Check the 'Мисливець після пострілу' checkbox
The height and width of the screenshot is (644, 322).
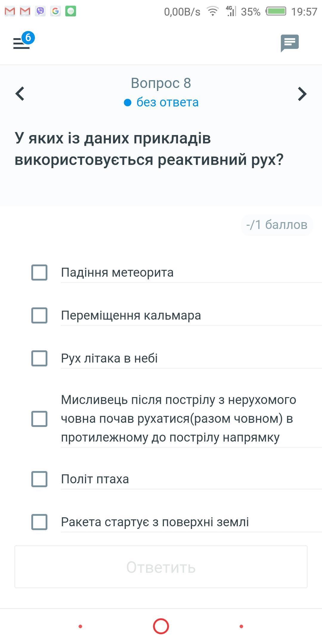[39, 419]
